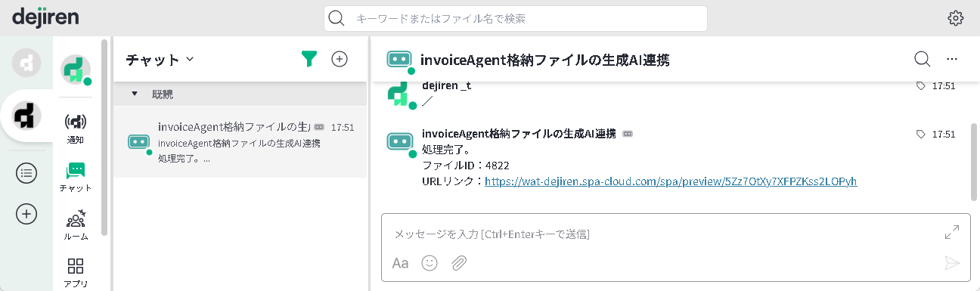Image resolution: width=980 pixels, height=291 pixels.
Task: Click the tag icon on bot message
Action: point(920,134)
